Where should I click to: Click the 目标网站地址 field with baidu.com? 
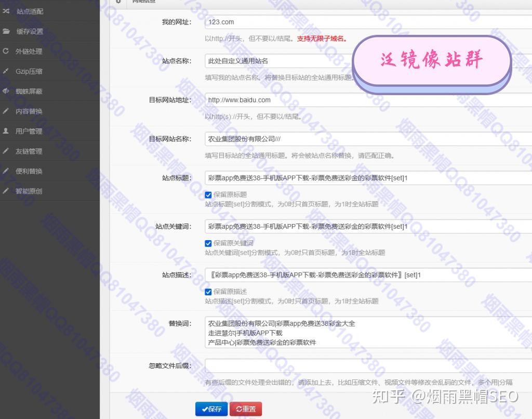pyautogui.click(x=368, y=100)
